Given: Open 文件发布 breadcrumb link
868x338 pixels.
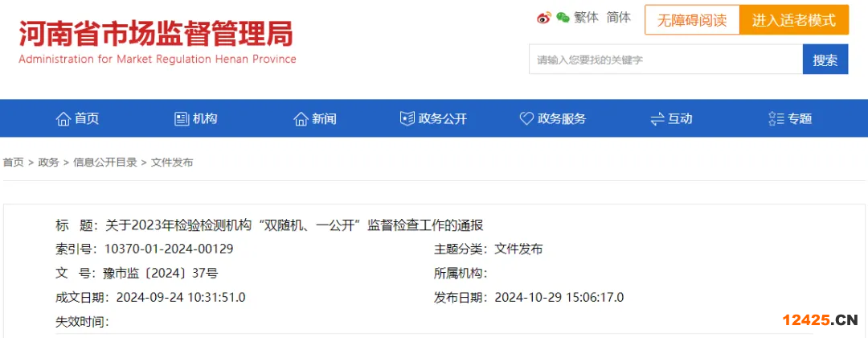Looking at the screenshot, I should [x=172, y=163].
